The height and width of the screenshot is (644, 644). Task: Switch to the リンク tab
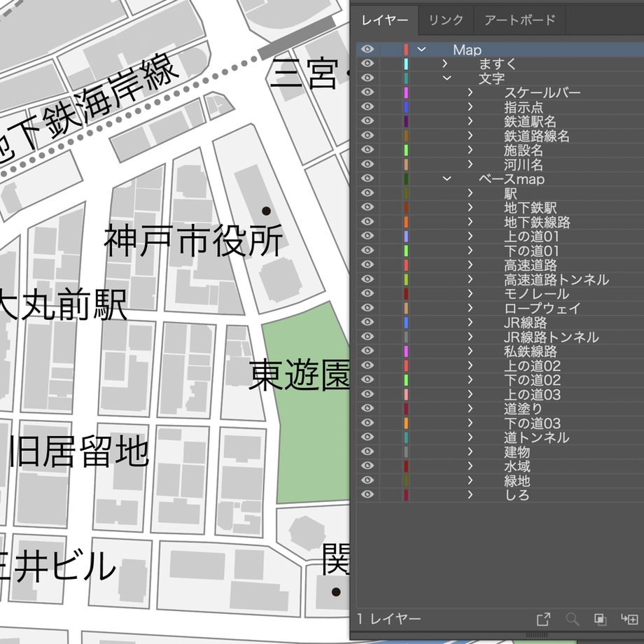coord(446,20)
